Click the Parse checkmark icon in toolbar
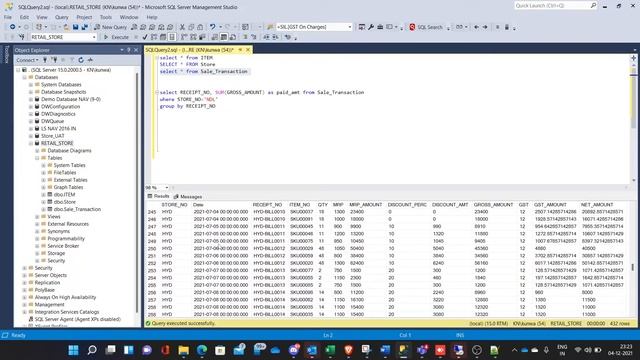Image resolution: width=640 pixels, height=360 pixels. [145, 37]
